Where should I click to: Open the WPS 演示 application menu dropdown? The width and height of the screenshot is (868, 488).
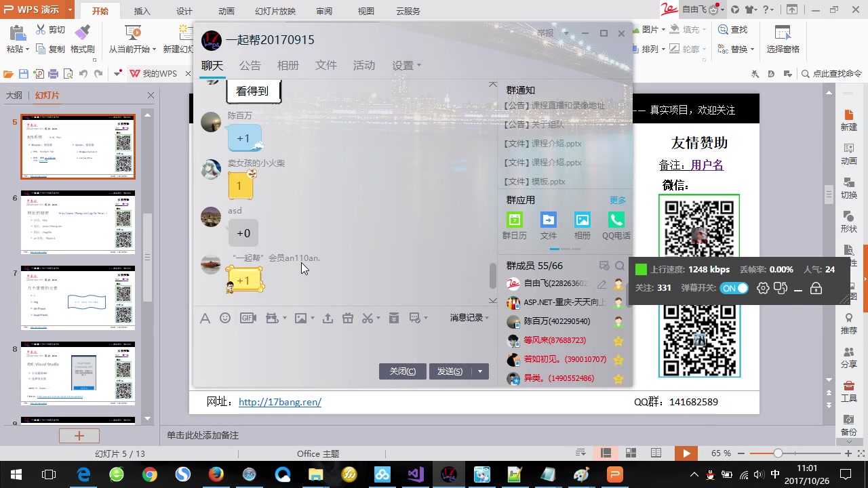(71, 10)
